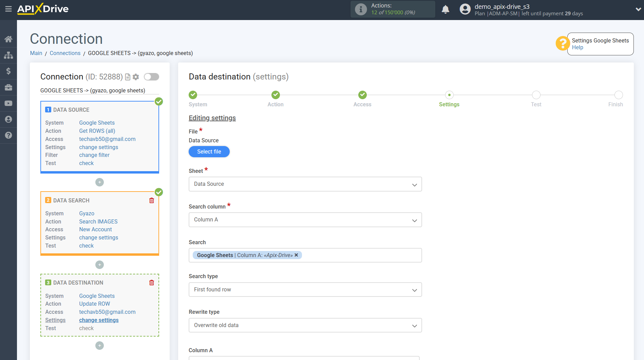Viewport: 644px width, 360px height.
Task: Click the notification bell icon
Action: coord(446,10)
